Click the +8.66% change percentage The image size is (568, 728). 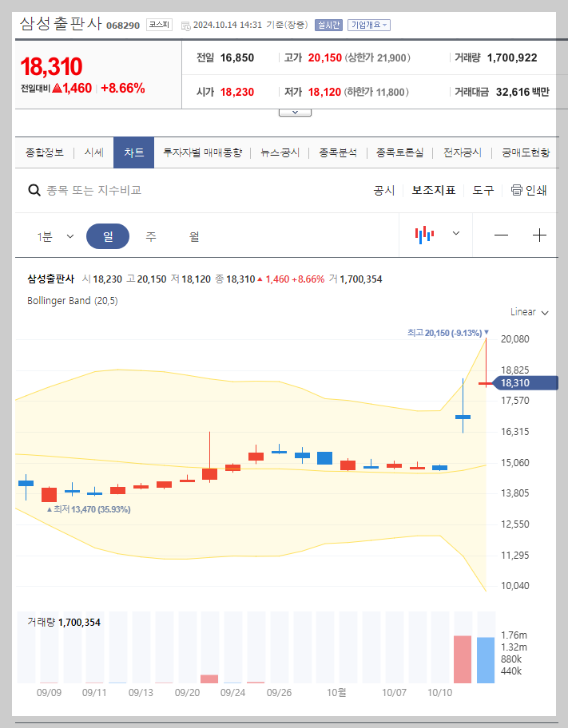click(x=123, y=89)
